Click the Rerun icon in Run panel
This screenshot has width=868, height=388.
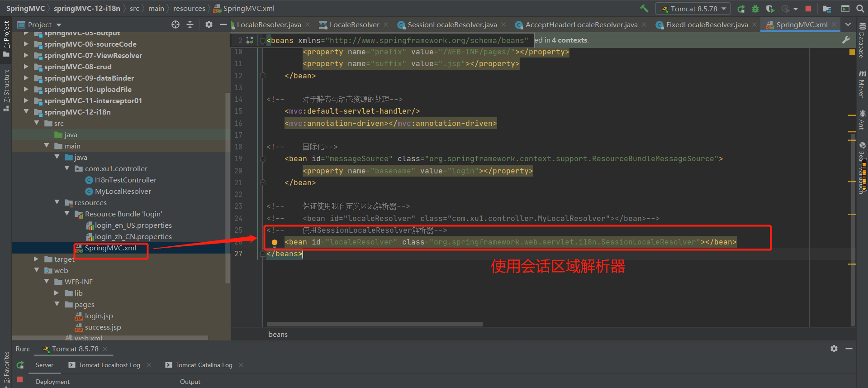click(20, 365)
